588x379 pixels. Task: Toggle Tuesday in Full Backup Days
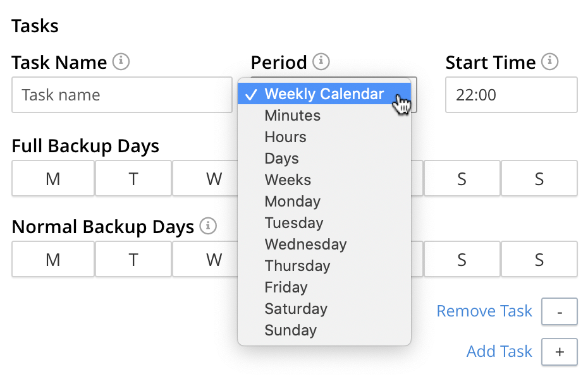[133, 179]
